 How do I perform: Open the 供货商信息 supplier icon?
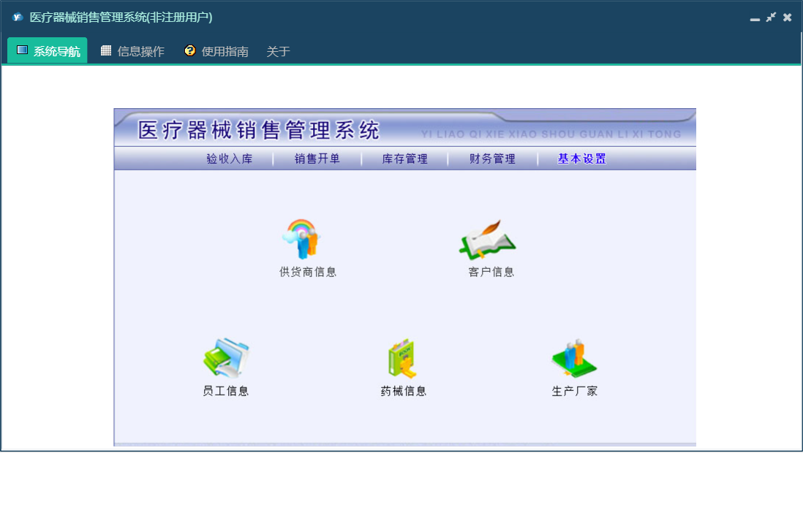pos(301,239)
